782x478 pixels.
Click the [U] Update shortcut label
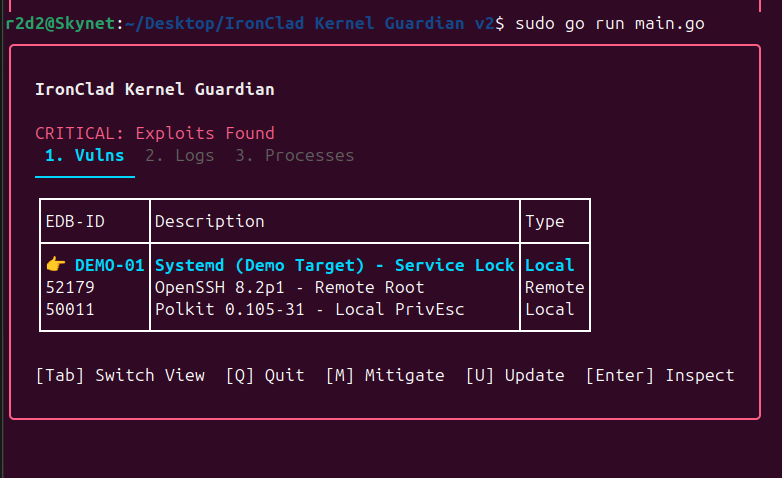(x=515, y=375)
